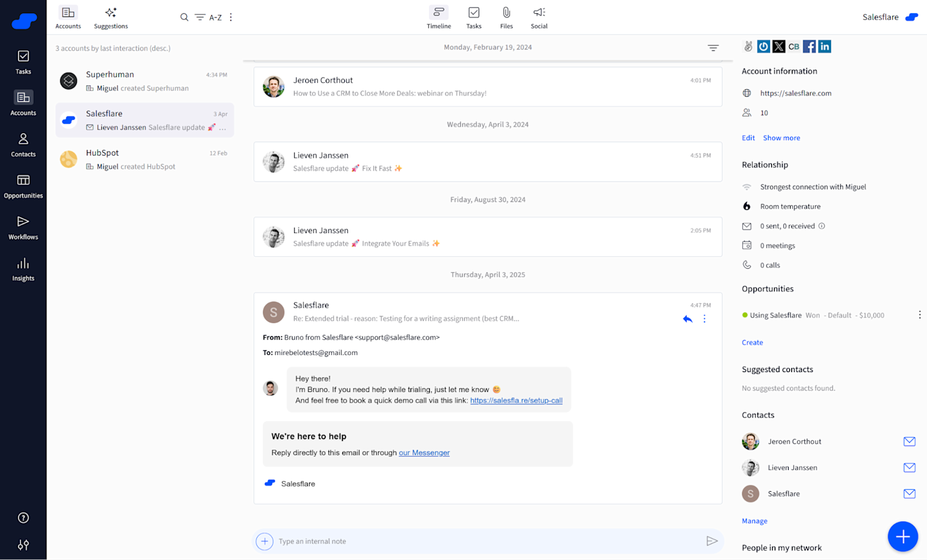Go to Contacts in sidebar

click(23, 144)
